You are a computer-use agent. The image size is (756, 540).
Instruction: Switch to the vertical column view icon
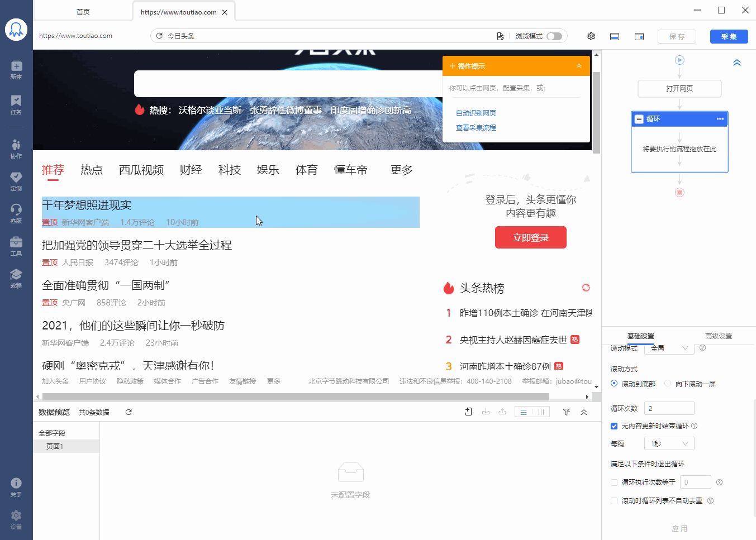(541, 412)
